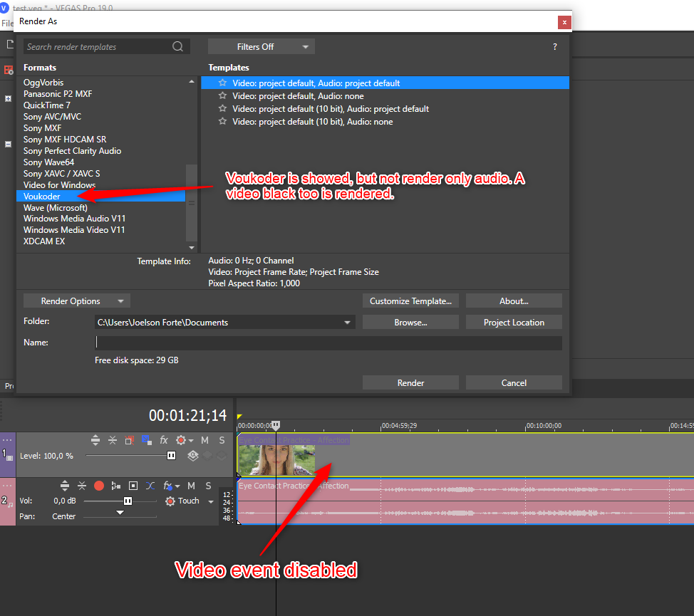Open the Folder path dropdown
The height and width of the screenshot is (616, 694).
point(348,323)
